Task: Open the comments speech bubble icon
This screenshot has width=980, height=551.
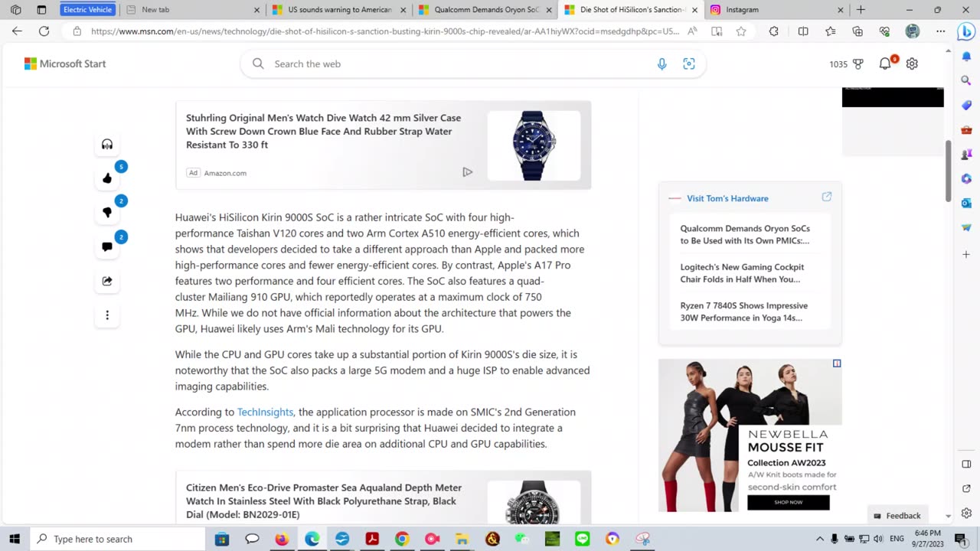Action: pyautogui.click(x=107, y=246)
